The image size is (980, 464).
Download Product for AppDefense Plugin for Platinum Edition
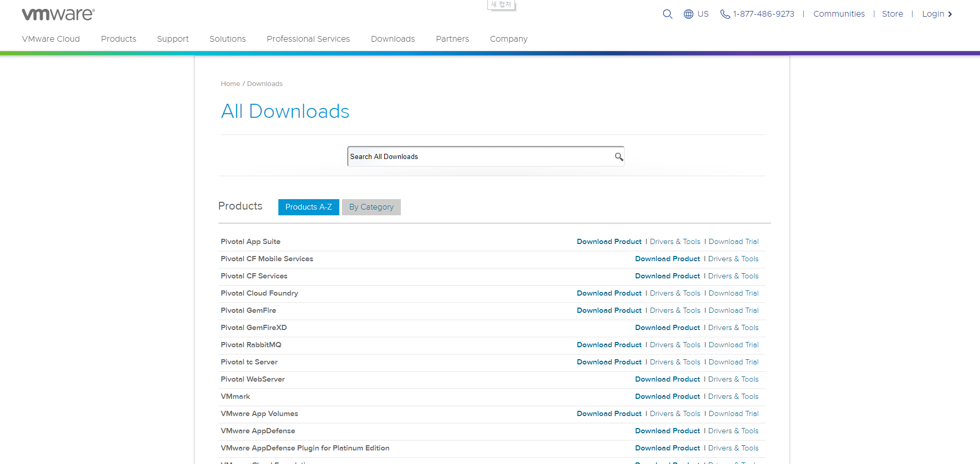(x=667, y=448)
